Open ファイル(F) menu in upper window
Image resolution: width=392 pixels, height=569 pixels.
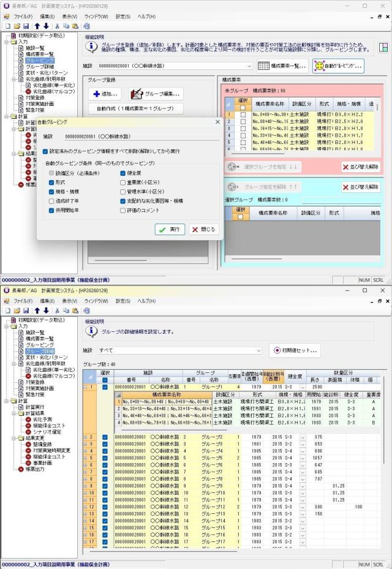(x=23, y=17)
